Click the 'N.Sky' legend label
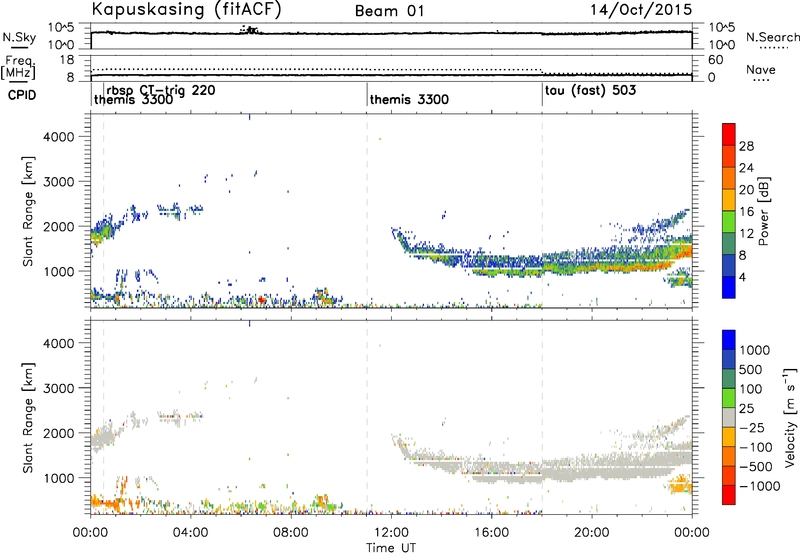The image size is (800, 554). [x=19, y=37]
